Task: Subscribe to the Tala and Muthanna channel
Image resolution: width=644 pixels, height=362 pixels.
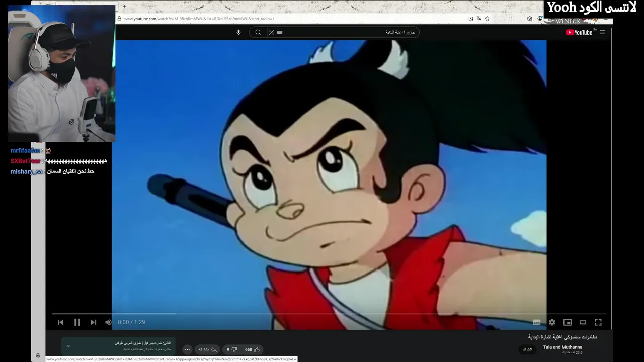Action: (x=527, y=349)
